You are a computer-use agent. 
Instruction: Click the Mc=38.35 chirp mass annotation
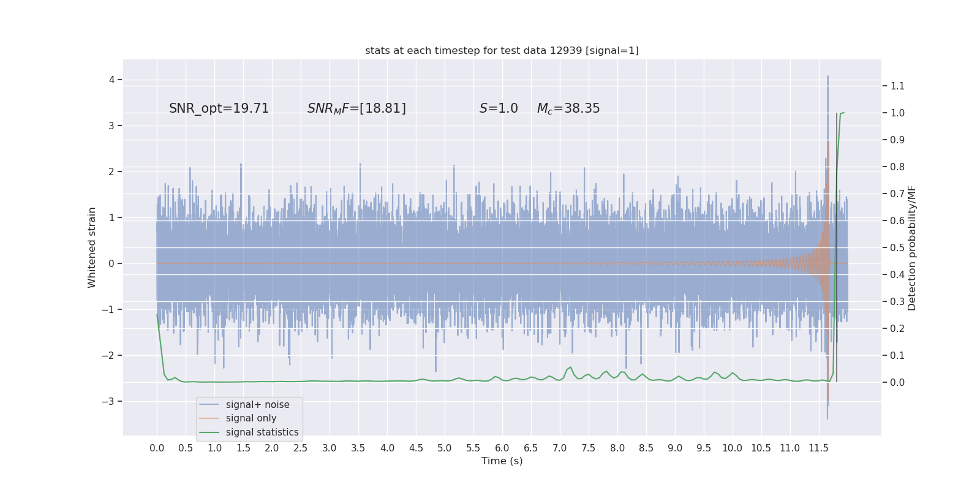coord(568,108)
